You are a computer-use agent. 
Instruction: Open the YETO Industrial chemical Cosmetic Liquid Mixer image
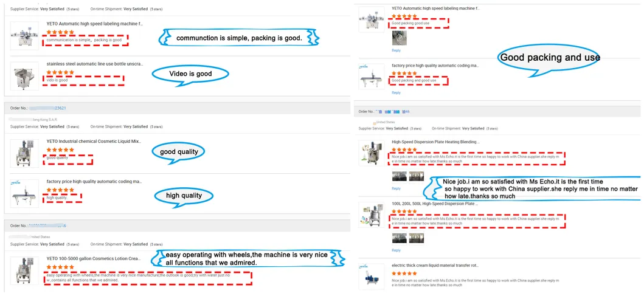click(x=24, y=153)
